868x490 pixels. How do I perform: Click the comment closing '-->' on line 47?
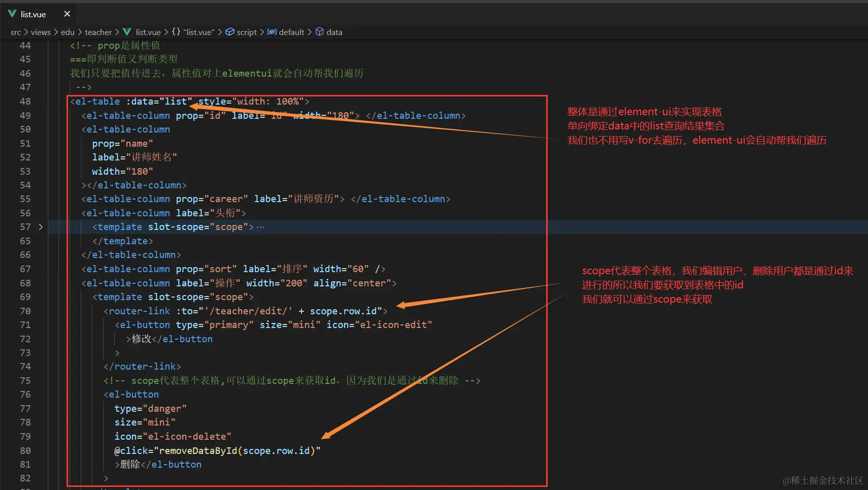(x=84, y=87)
